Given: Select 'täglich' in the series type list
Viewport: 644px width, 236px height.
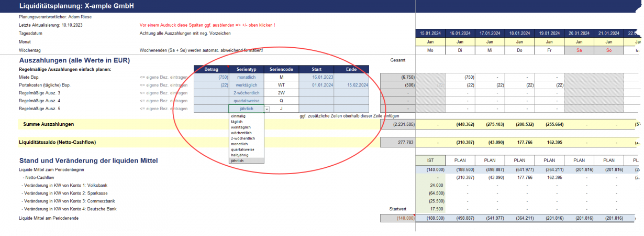Looking at the screenshot, I should (x=237, y=122).
